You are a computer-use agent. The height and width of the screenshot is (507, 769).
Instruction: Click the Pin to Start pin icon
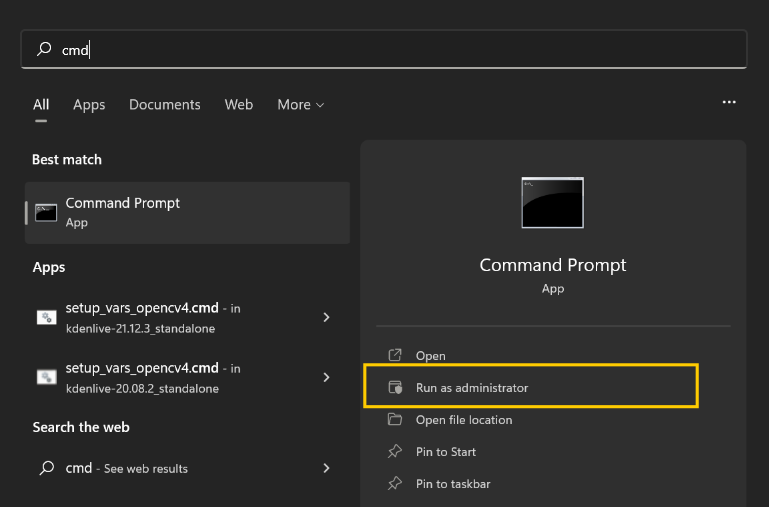(x=395, y=451)
